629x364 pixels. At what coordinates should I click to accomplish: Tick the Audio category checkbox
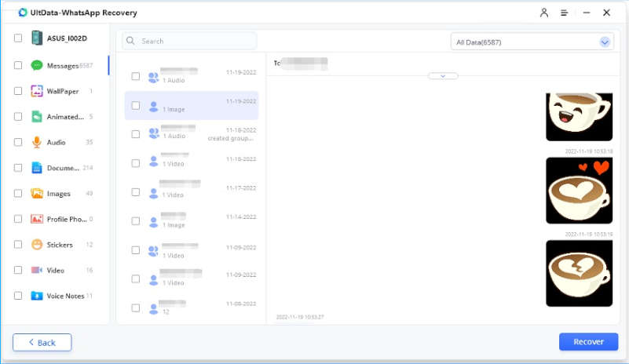click(18, 142)
